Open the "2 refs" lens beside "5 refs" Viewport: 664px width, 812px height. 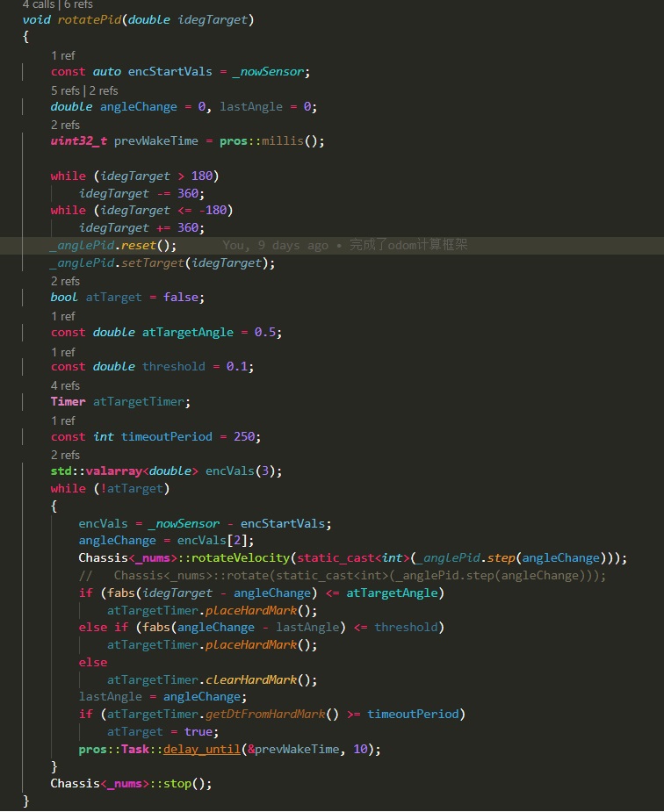[104, 90]
